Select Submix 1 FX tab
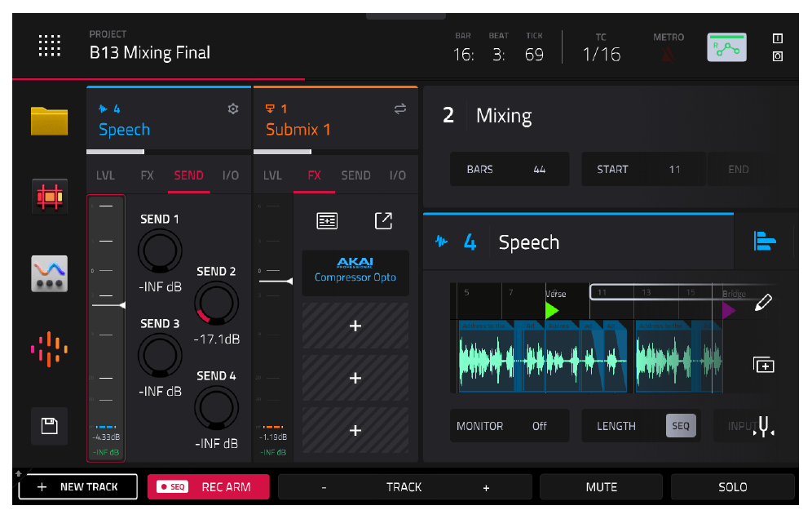Viewport: 812px width, 519px height. click(x=315, y=175)
